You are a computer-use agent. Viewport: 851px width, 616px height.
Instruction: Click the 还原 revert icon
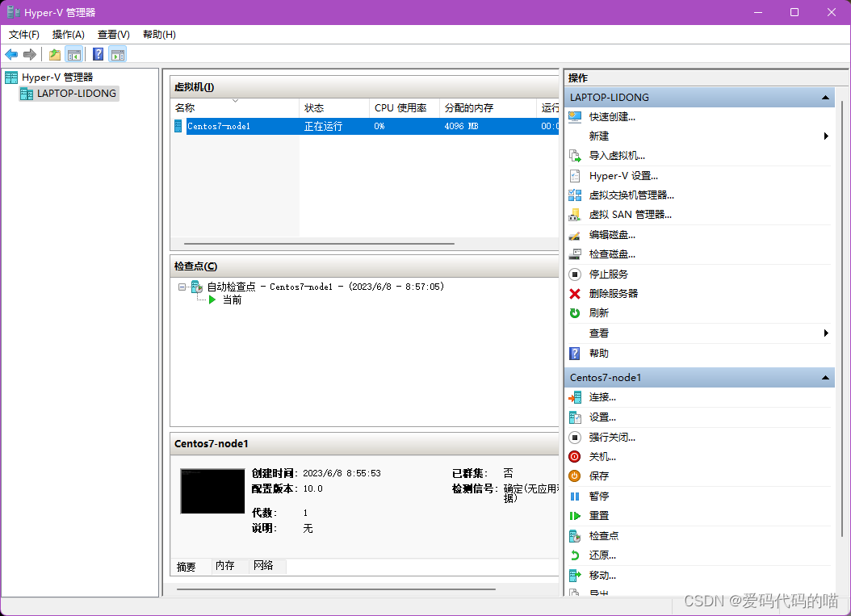point(575,555)
